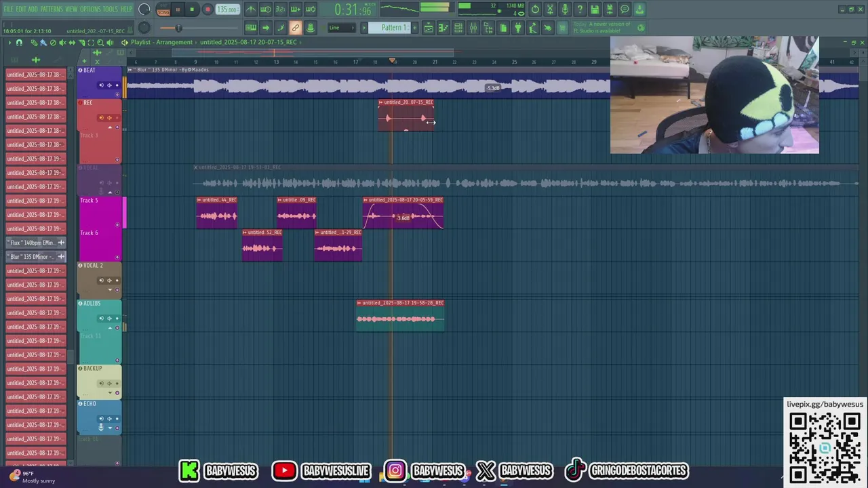868x488 pixels.
Task: Select the playlist select tool icon
Action: [91, 43]
